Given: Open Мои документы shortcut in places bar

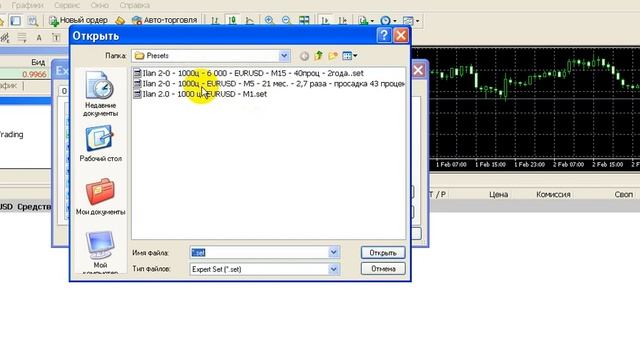Looking at the screenshot, I should pyautogui.click(x=100, y=197).
